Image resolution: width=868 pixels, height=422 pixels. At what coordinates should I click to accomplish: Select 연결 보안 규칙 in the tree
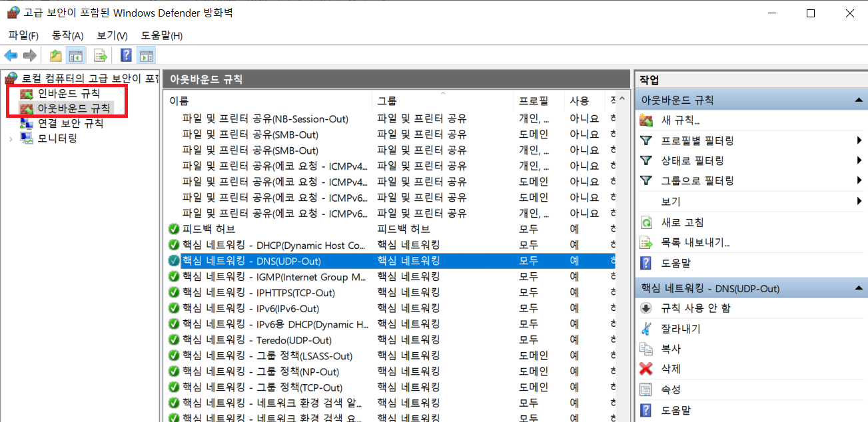point(71,123)
